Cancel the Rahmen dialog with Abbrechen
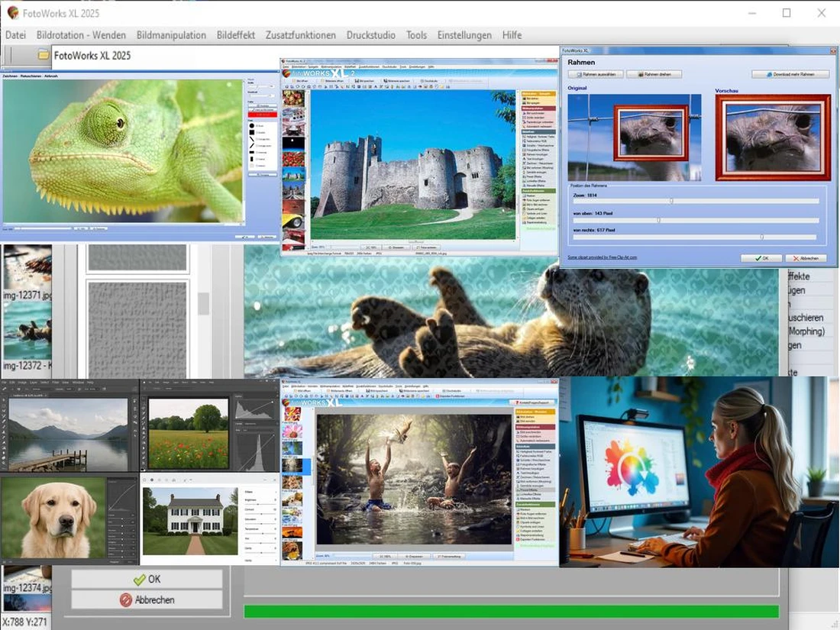 tap(806, 258)
